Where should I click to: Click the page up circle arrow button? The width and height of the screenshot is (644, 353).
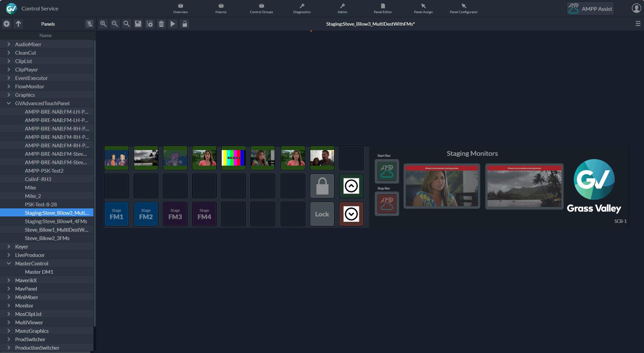coord(351,186)
